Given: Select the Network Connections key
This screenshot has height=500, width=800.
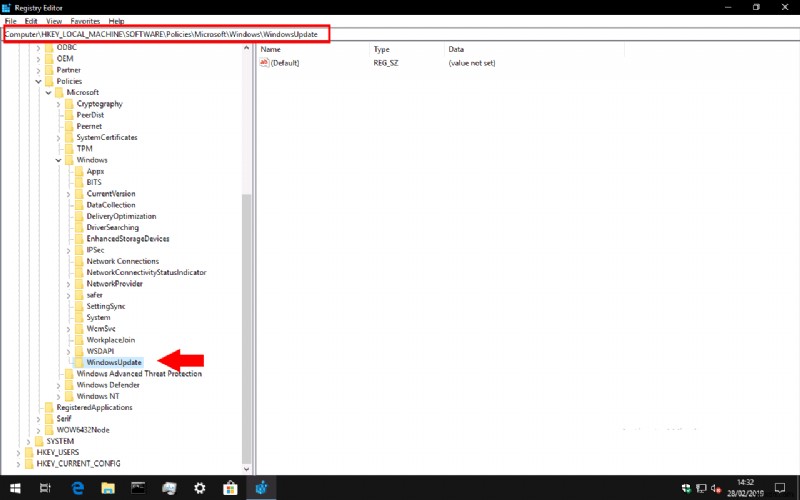Looking at the screenshot, I should point(122,261).
